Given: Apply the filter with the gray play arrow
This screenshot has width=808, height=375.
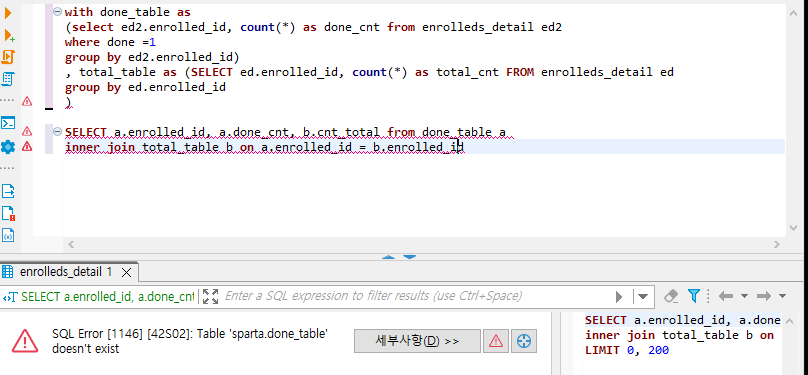Looking at the screenshot, I should tap(619, 297).
